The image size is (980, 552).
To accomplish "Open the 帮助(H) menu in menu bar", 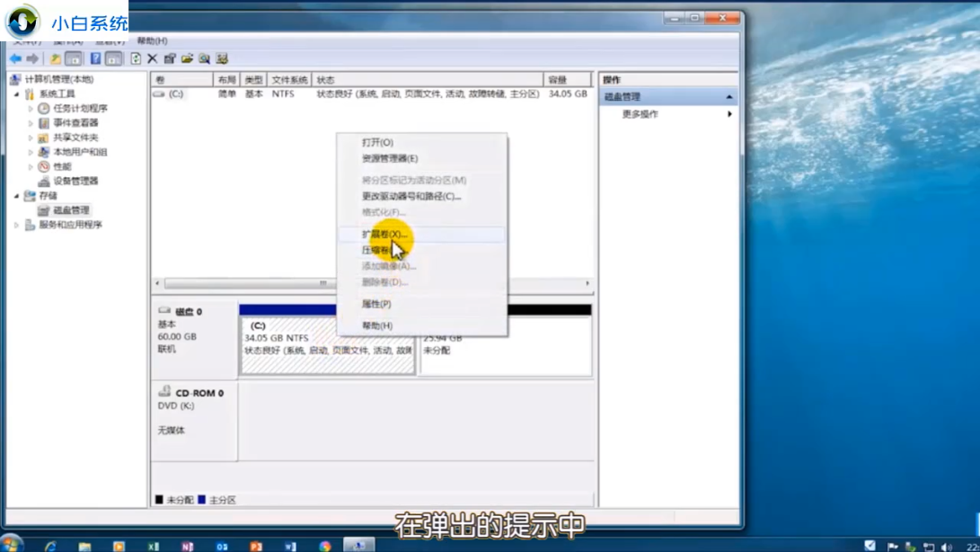I will [152, 41].
